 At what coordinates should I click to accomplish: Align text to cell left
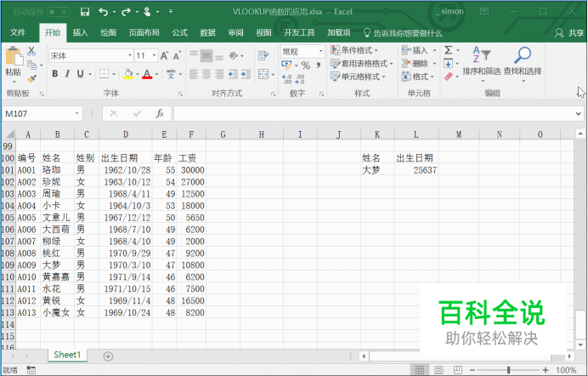194,74
